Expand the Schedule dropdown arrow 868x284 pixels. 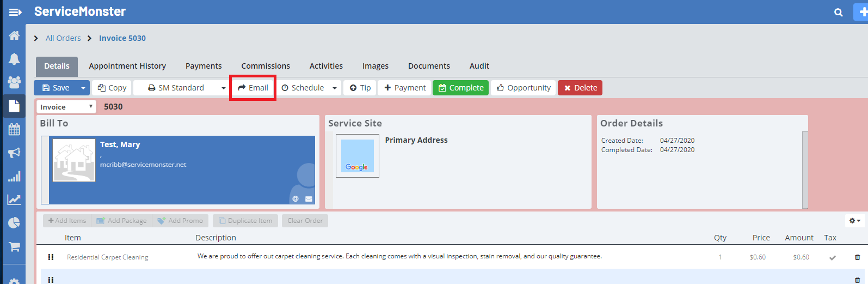pos(335,88)
